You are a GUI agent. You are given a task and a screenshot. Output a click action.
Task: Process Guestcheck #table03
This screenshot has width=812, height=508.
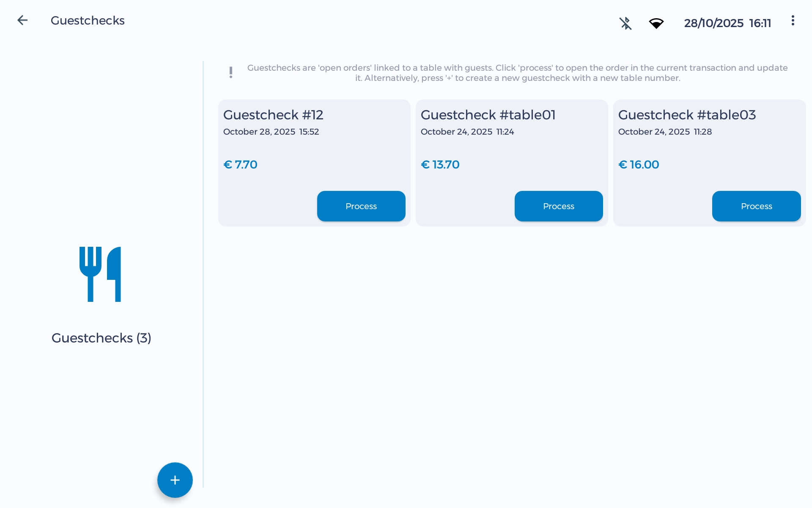[756, 206]
